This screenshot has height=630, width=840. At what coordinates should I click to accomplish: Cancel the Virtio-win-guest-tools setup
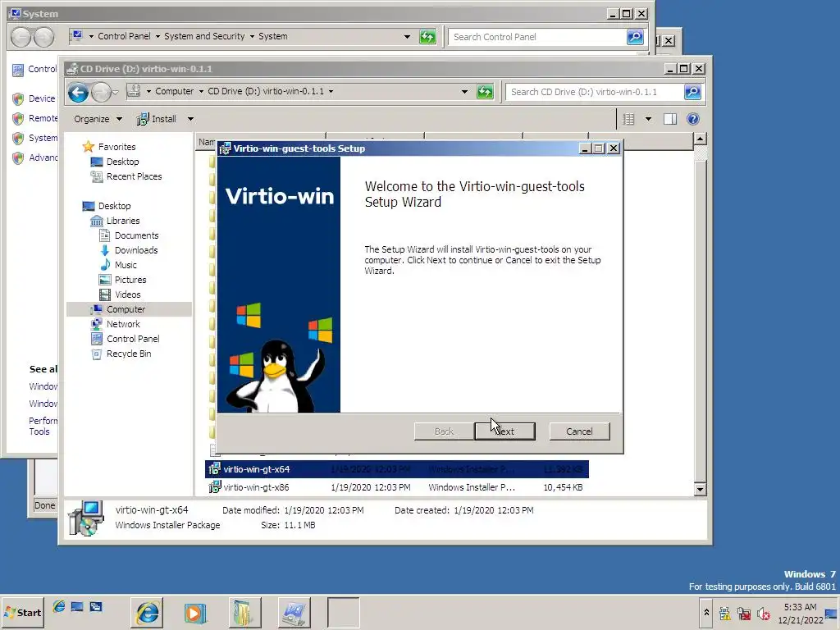pyautogui.click(x=579, y=431)
